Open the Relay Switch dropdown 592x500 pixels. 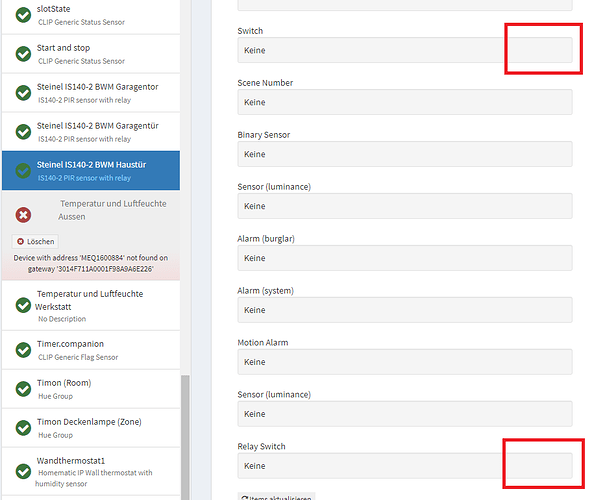(x=405, y=466)
